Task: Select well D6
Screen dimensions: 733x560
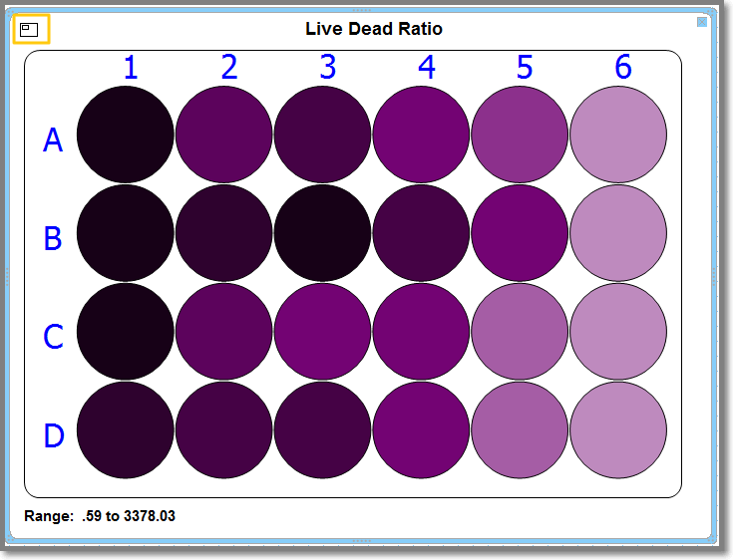Action: [618, 430]
